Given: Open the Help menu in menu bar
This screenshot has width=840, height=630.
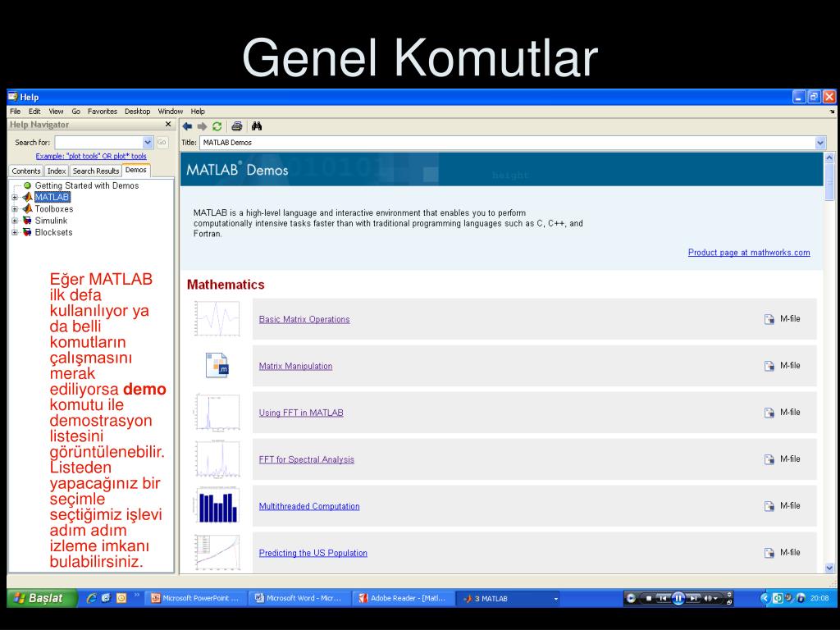Looking at the screenshot, I should (198, 112).
